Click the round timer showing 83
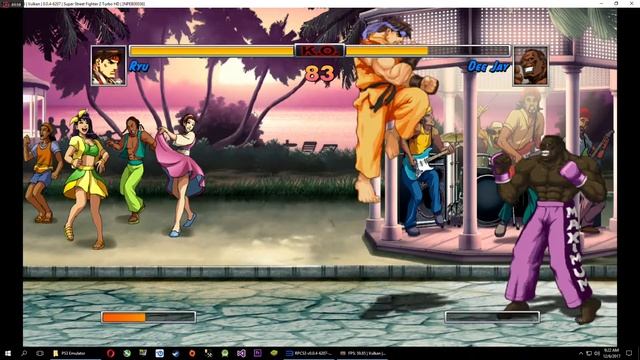The width and height of the screenshot is (640, 360). 320,73
